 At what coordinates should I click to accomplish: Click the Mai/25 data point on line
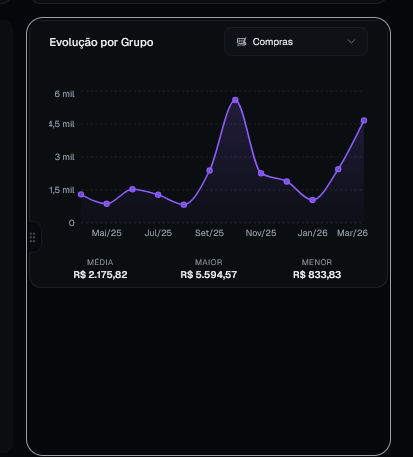pos(107,204)
